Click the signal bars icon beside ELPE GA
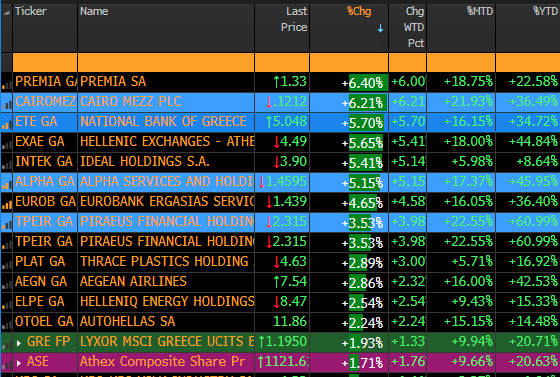The image size is (560, 377). [6, 304]
